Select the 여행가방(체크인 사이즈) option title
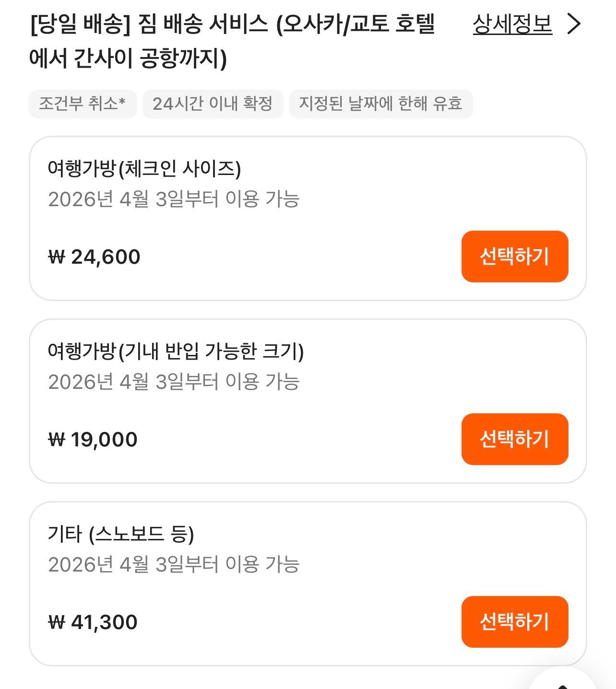616x689 pixels. tap(144, 169)
